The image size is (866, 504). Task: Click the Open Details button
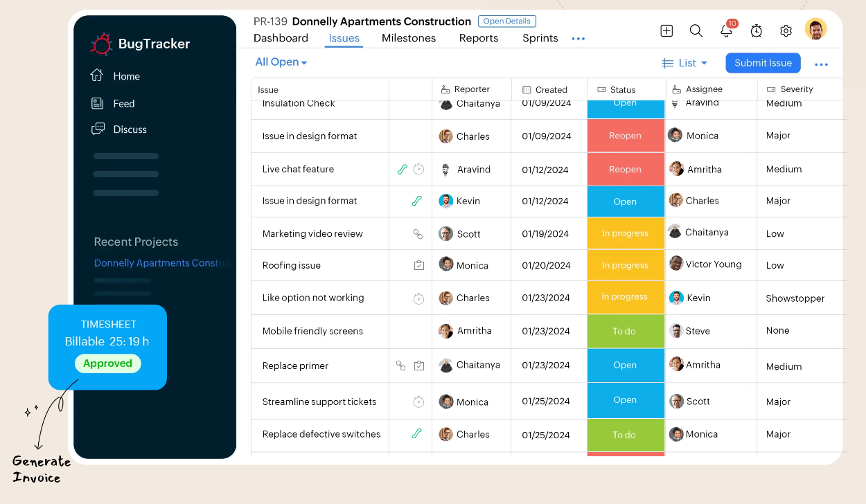click(x=506, y=21)
